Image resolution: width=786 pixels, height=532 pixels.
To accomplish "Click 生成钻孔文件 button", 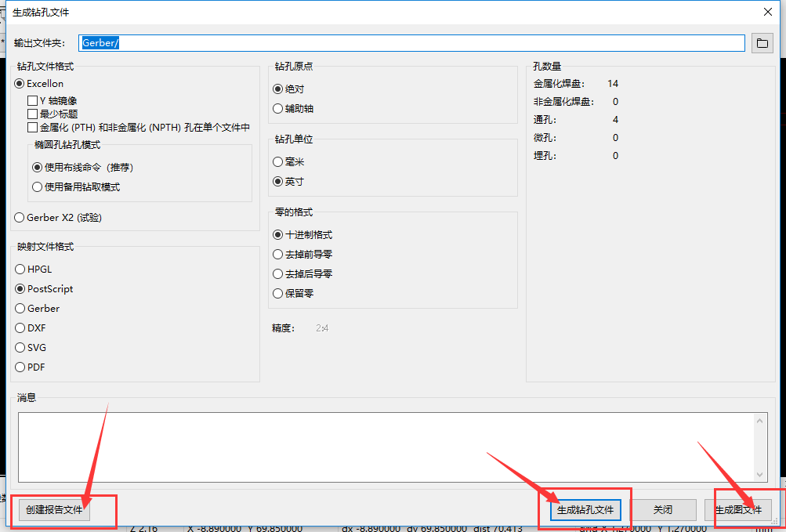I will pos(585,510).
